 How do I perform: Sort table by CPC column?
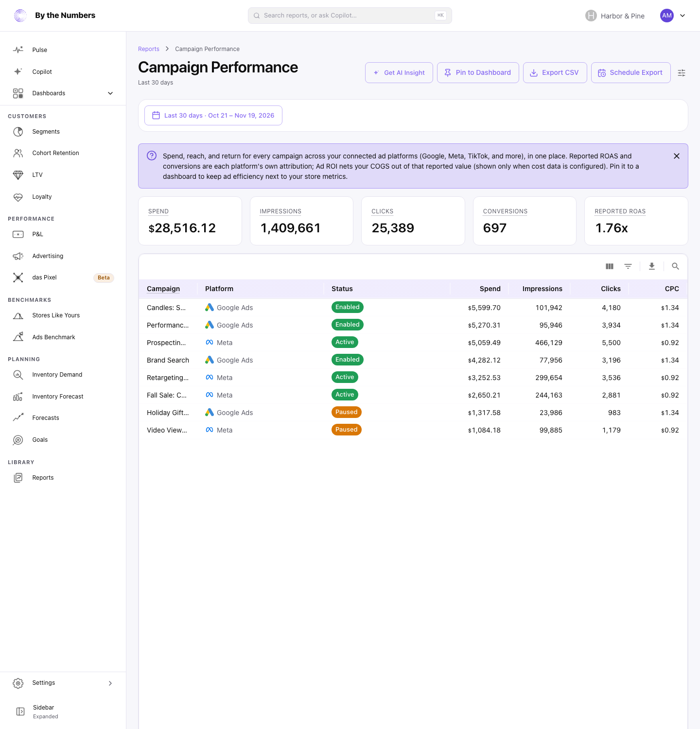point(672,289)
